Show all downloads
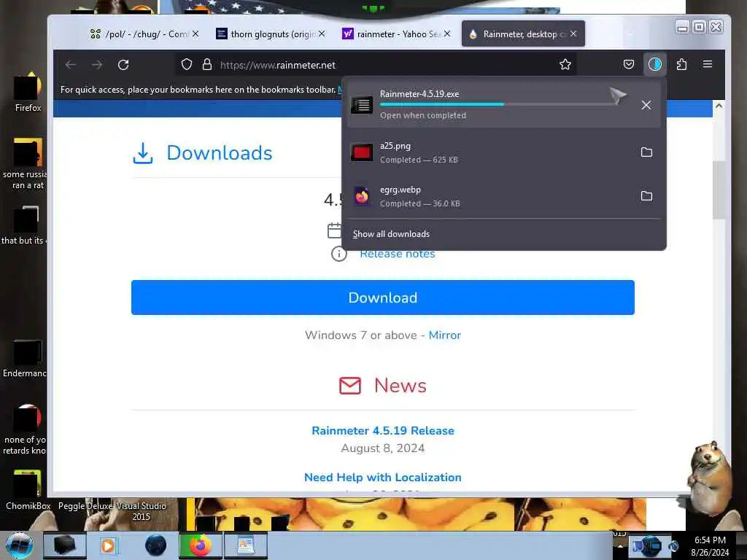The image size is (747, 560). point(391,234)
